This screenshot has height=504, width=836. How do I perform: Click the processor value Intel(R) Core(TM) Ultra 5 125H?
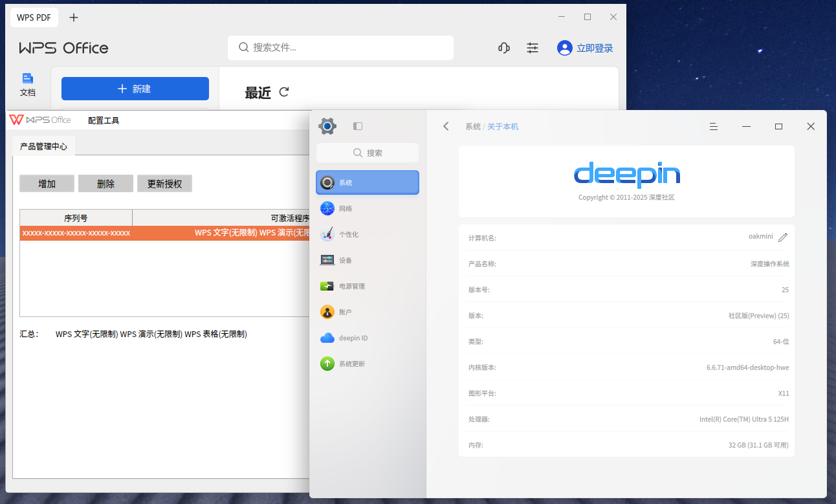(744, 419)
